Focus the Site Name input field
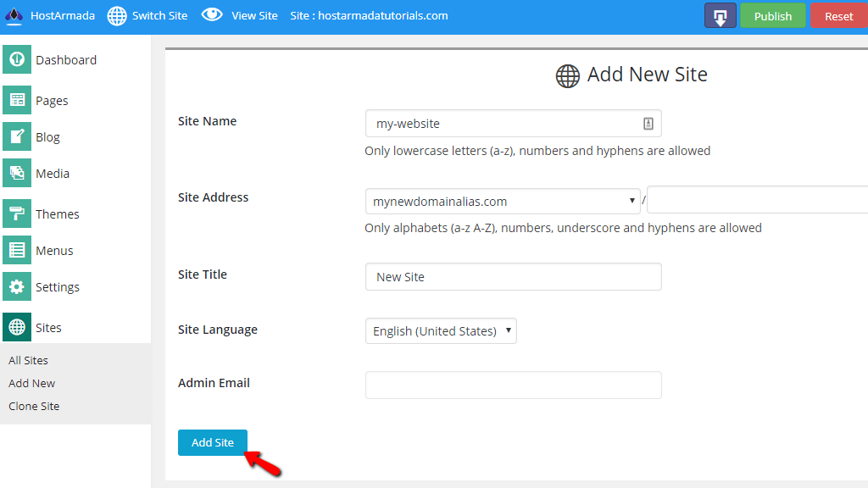Image resolution: width=868 pixels, height=488 pixels. [513, 124]
